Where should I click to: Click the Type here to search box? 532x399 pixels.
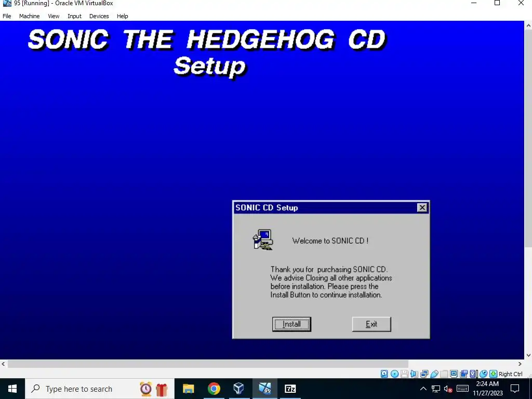coord(100,389)
